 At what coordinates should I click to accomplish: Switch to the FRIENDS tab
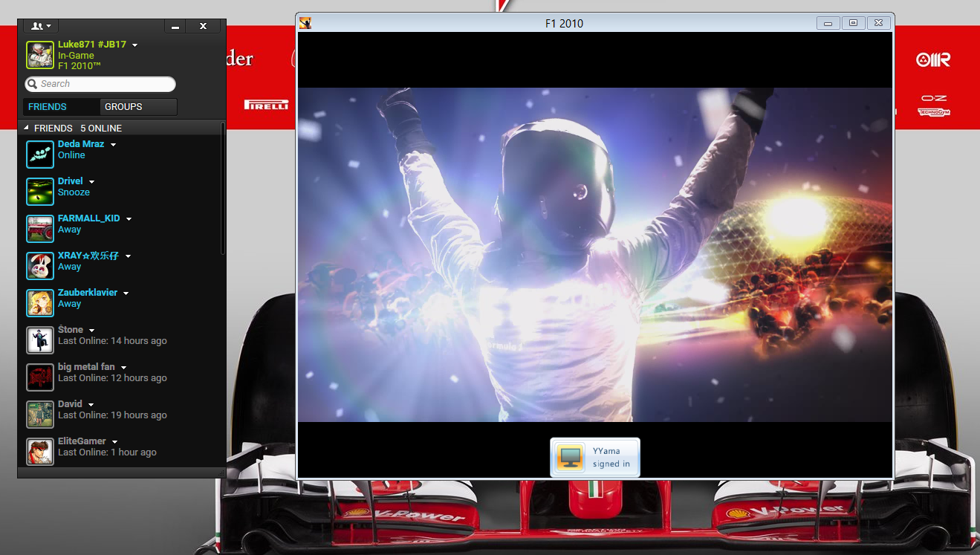coord(61,107)
